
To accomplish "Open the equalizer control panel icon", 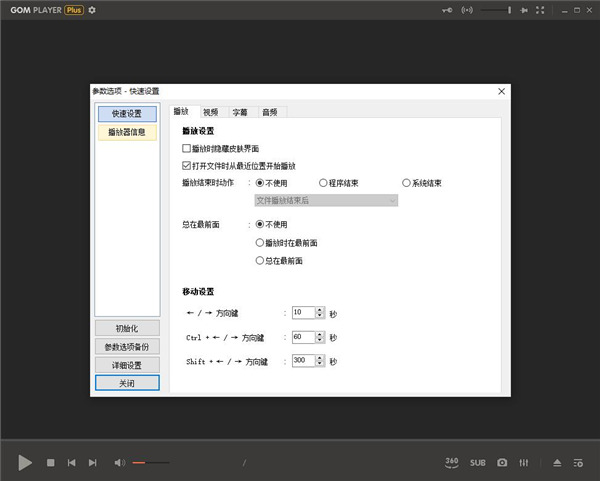I will tap(523, 463).
